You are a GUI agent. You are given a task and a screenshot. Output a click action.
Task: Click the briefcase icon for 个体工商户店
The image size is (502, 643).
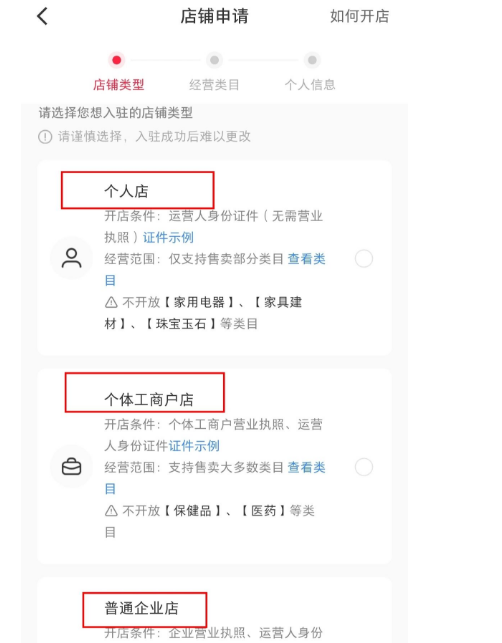(72, 467)
